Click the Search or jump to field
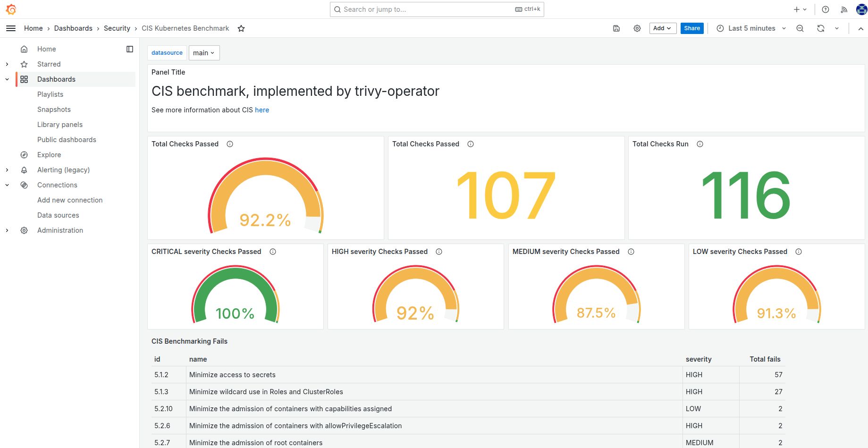868x448 pixels. [425, 9]
